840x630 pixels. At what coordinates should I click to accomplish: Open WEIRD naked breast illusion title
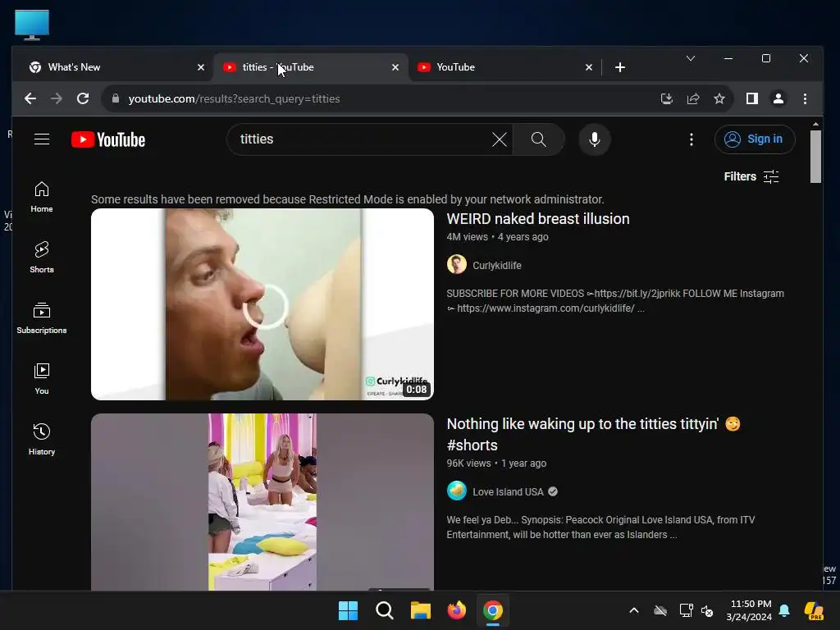(538, 218)
